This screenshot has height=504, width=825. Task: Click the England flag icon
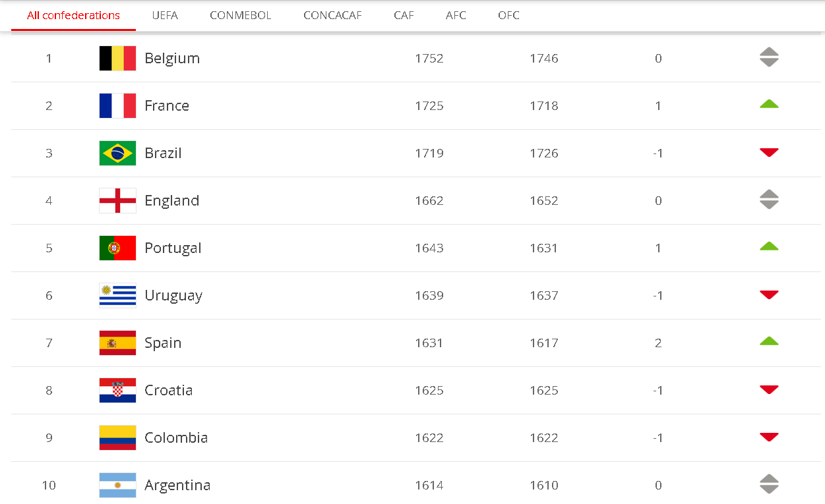click(x=117, y=200)
